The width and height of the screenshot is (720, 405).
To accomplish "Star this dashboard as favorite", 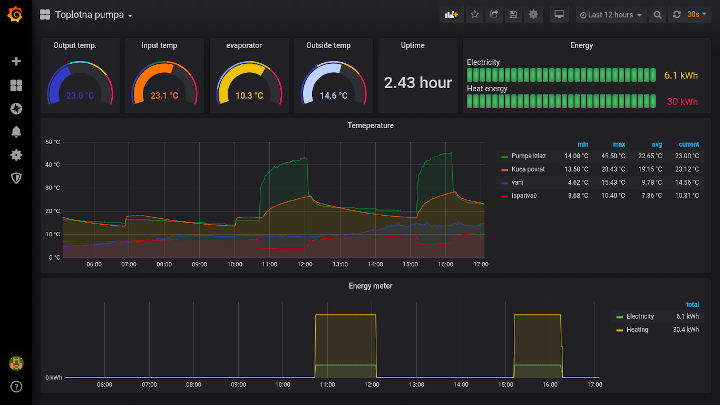I will pyautogui.click(x=475, y=15).
